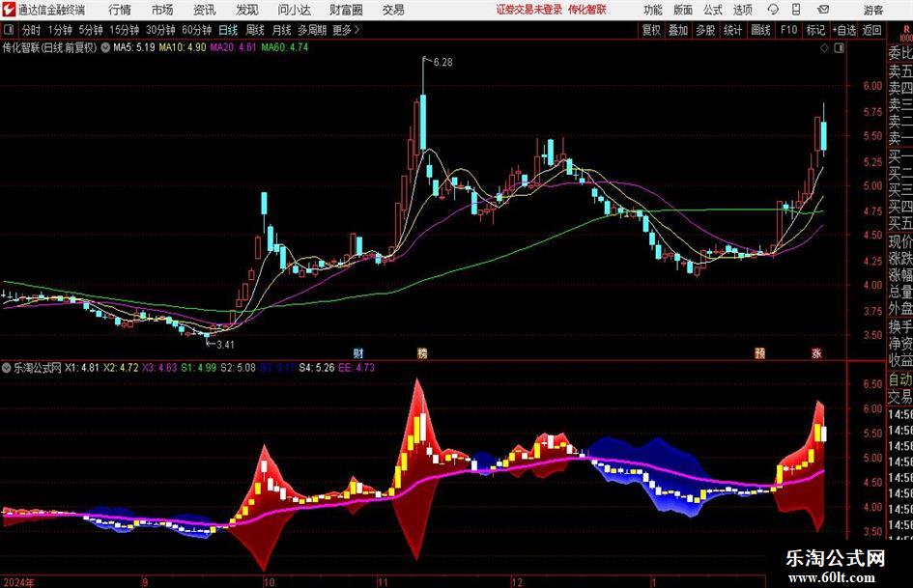Open the 问小达 menu

click(x=294, y=10)
